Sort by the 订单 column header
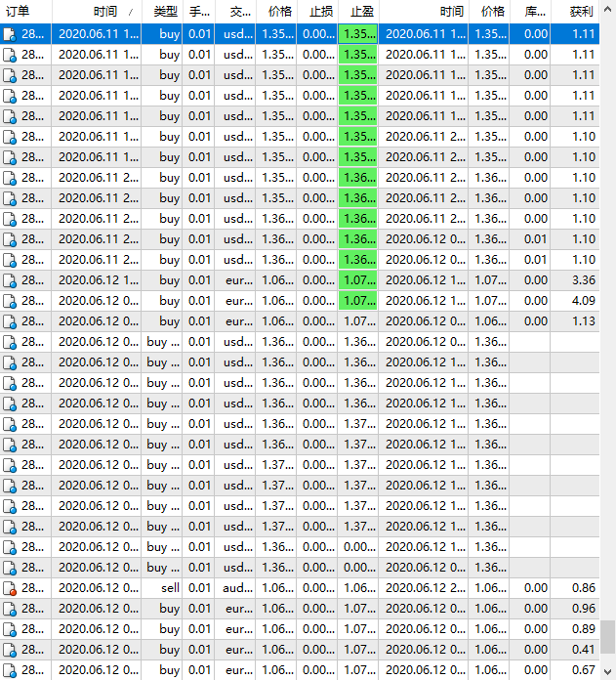The width and height of the screenshot is (616, 680). tap(25, 12)
